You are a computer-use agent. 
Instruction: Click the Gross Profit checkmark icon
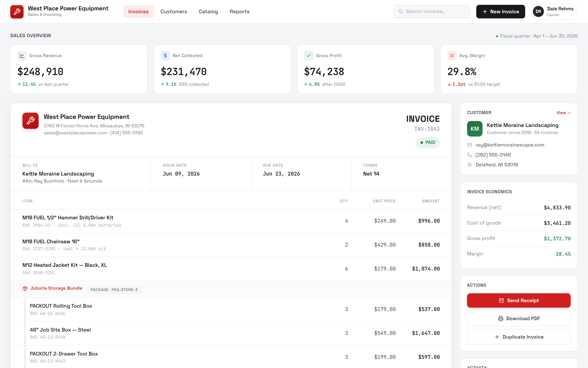click(309, 56)
